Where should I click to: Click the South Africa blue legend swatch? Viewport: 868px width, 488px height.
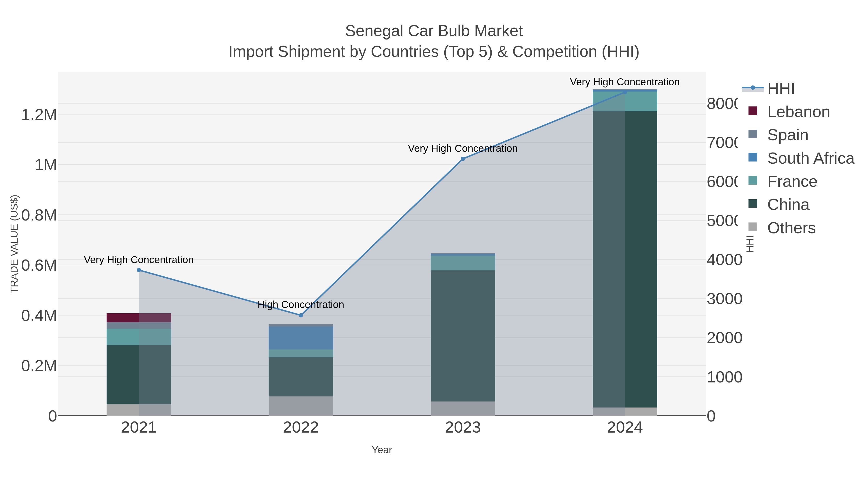[x=753, y=157]
